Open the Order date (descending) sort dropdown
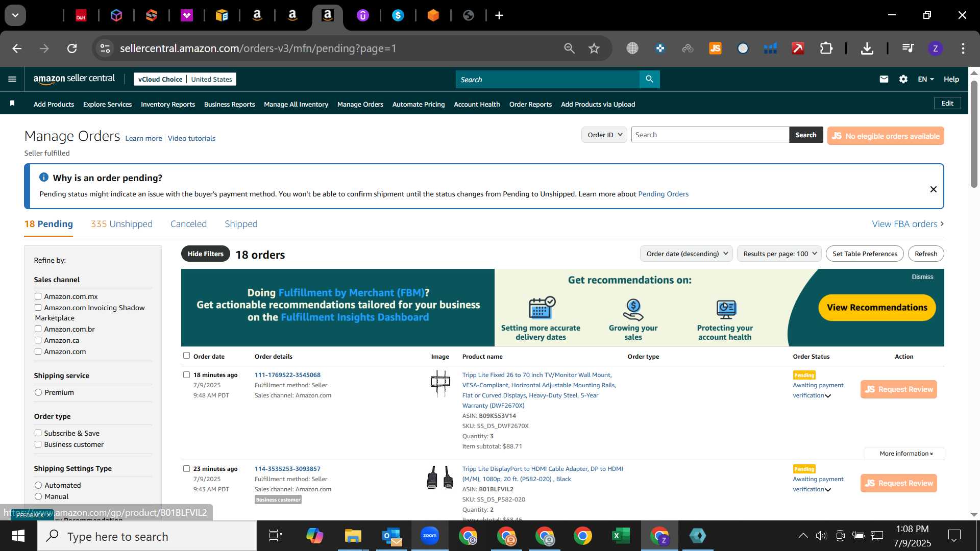The image size is (980, 551). (687, 254)
